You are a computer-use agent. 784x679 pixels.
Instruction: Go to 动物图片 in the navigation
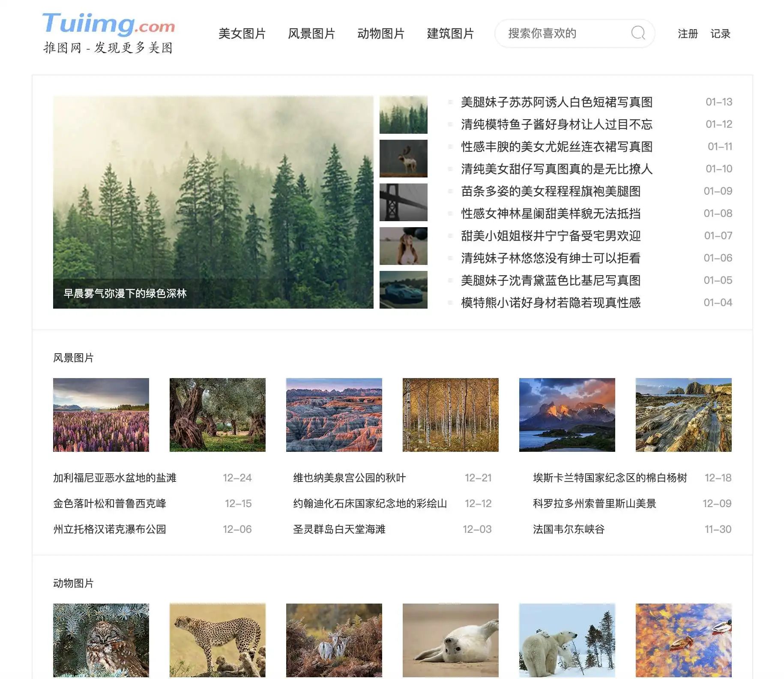[x=381, y=33]
